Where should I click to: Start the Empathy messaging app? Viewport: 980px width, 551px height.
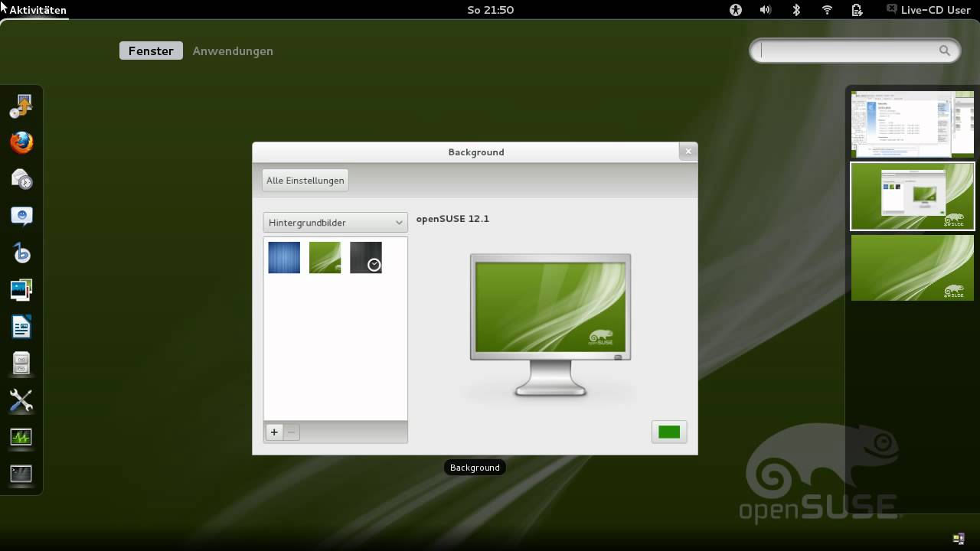pyautogui.click(x=21, y=215)
